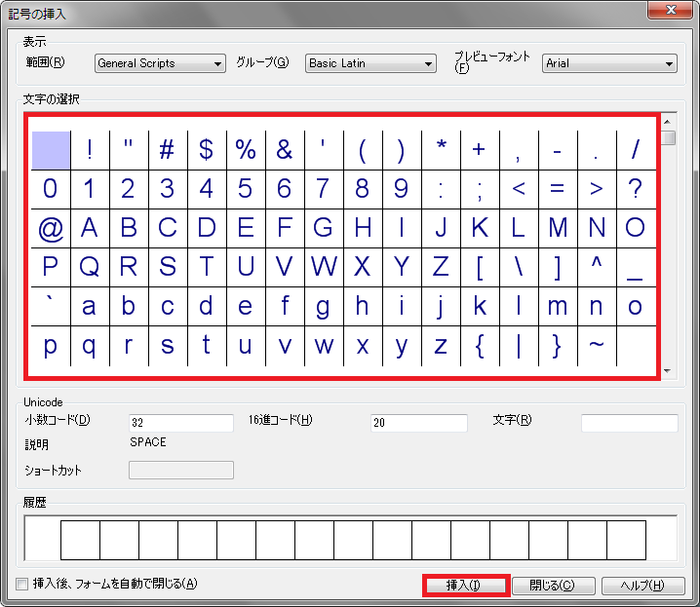Expand the Basic Latin group dropdown

point(369,63)
